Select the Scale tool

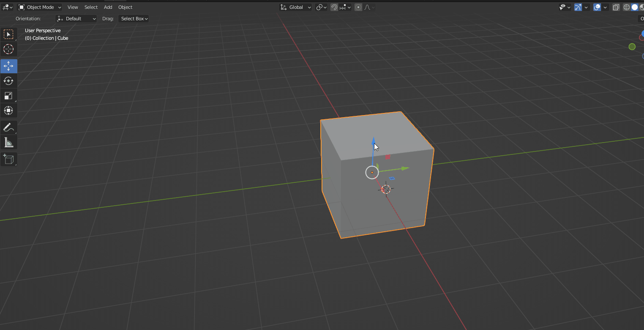(8, 96)
